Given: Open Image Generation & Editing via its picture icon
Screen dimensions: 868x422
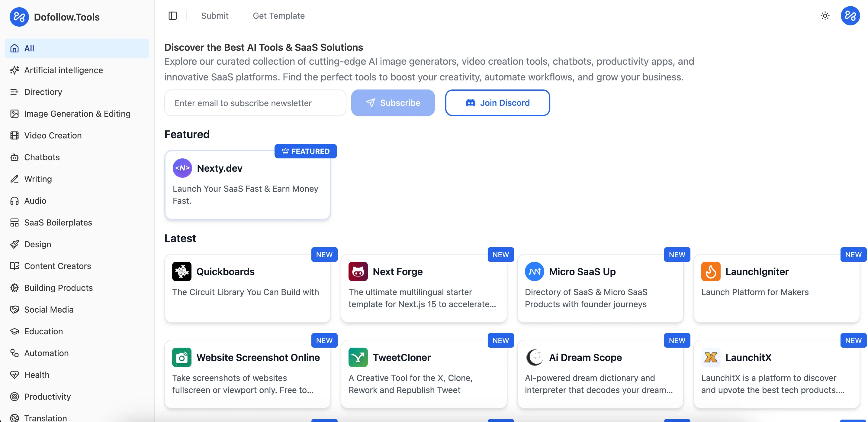Looking at the screenshot, I should pos(14,114).
